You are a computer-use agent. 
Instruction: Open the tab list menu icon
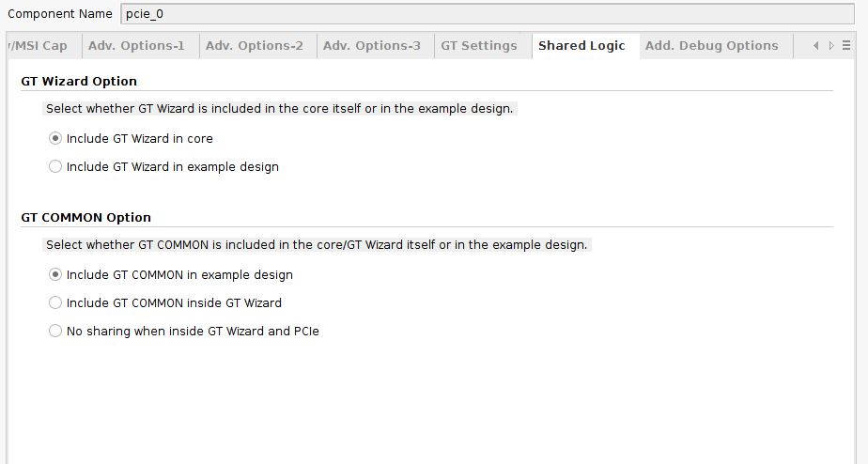click(x=846, y=46)
